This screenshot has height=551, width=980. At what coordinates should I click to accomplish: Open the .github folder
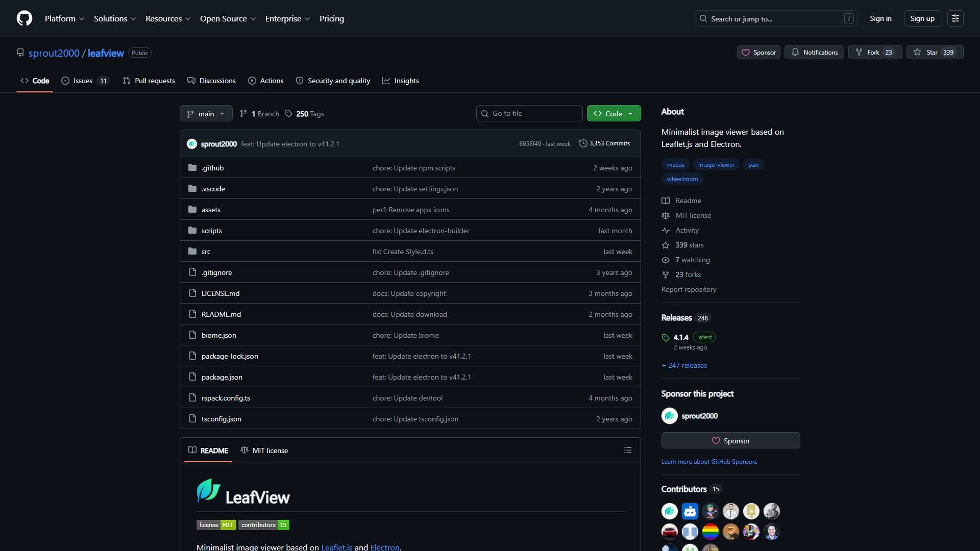coord(212,168)
